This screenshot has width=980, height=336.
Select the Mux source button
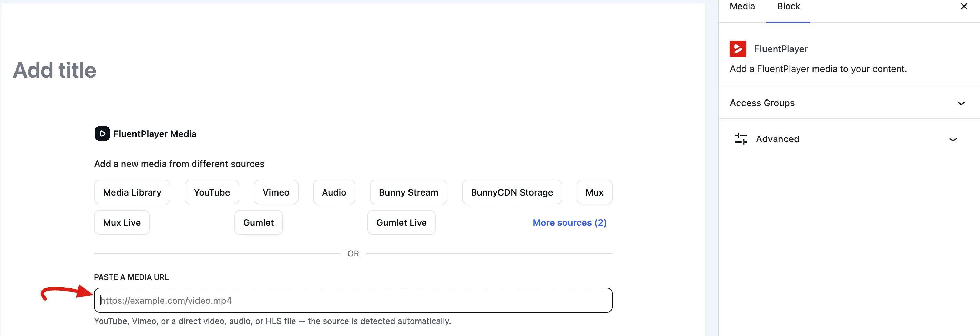point(594,192)
